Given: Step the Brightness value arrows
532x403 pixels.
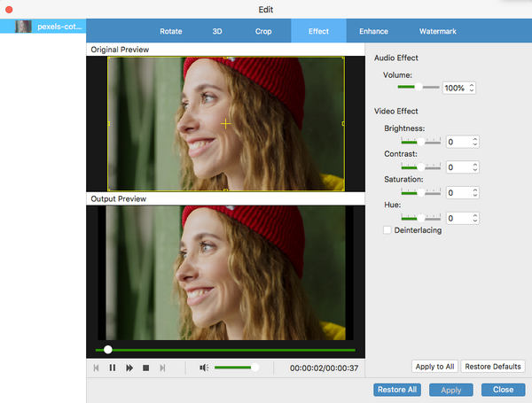Looking at the screenshot, I should pyautogui.click(x=475, y=142).
